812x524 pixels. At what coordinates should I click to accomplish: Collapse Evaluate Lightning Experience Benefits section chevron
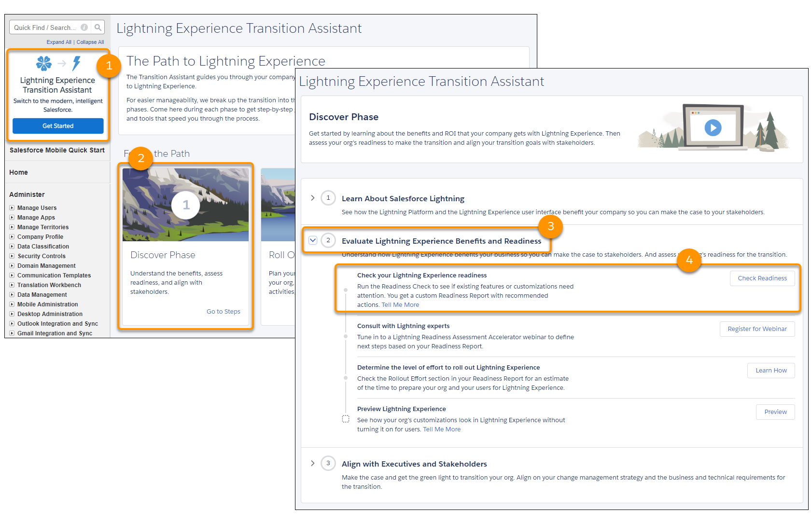[x=313, y=240]
